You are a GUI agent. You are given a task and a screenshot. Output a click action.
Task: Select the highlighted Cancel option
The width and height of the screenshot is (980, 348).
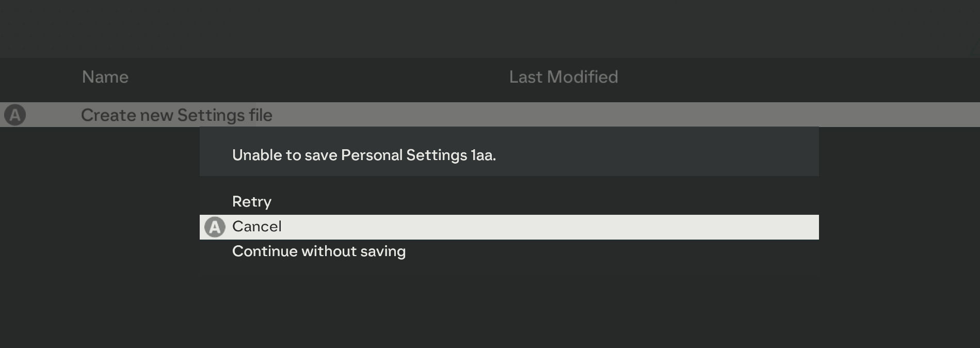509,227
